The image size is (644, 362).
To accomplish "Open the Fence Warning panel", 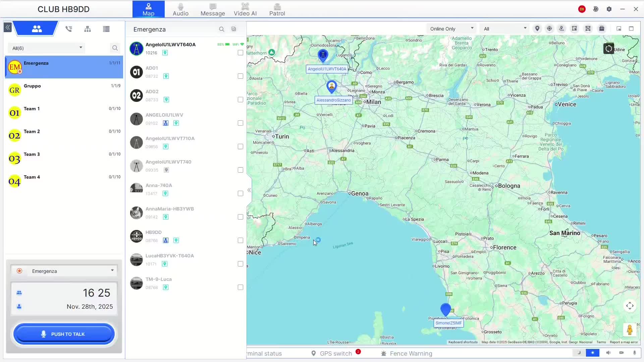I will [x=407, y=353].
